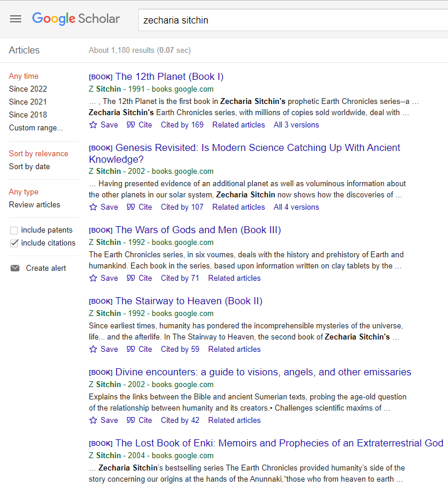The image size is (448, 484).
Task: Open Related articles for The Wars of Gods and Men
Action: tap(235, 278)
